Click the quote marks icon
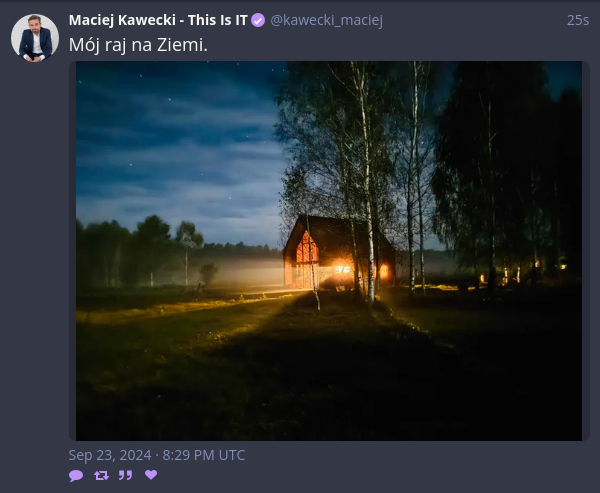Viewport: 600px width, 493px height. [126, 475]
